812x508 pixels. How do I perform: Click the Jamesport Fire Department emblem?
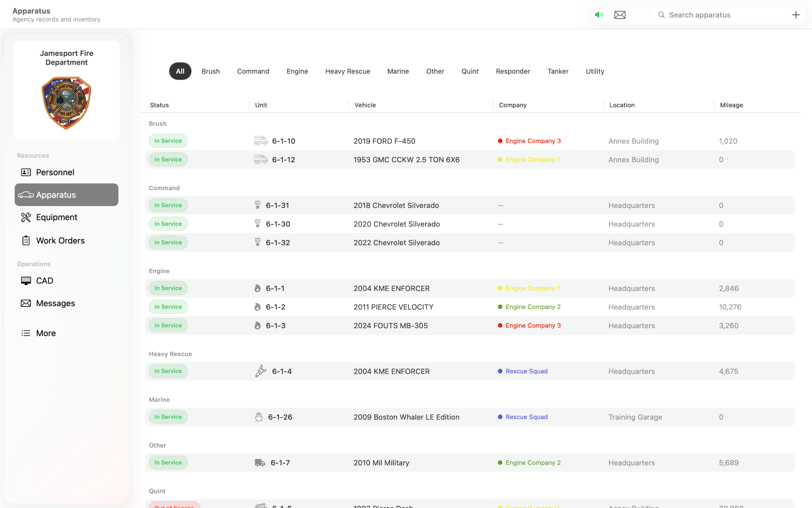coord(66,103)
